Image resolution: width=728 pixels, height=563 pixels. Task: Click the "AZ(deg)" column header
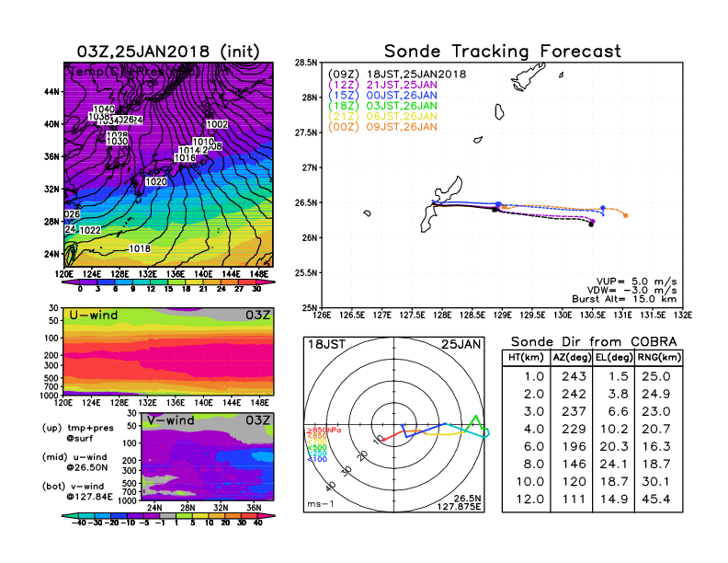572,357
